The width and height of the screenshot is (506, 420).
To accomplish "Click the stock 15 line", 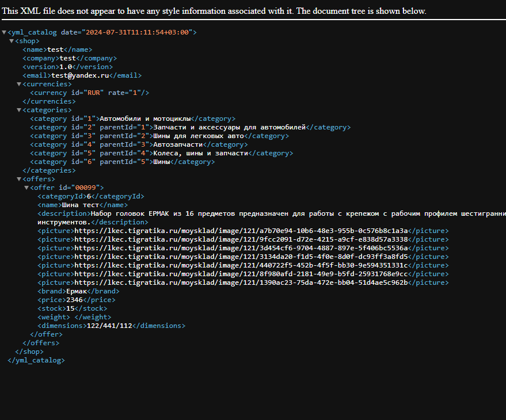I will click(x=73, y=309).
